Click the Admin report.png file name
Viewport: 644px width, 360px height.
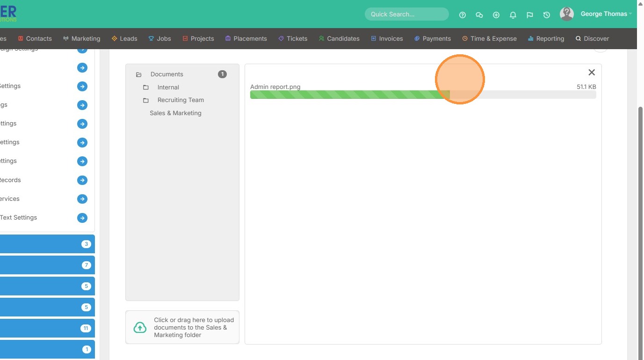275,87
